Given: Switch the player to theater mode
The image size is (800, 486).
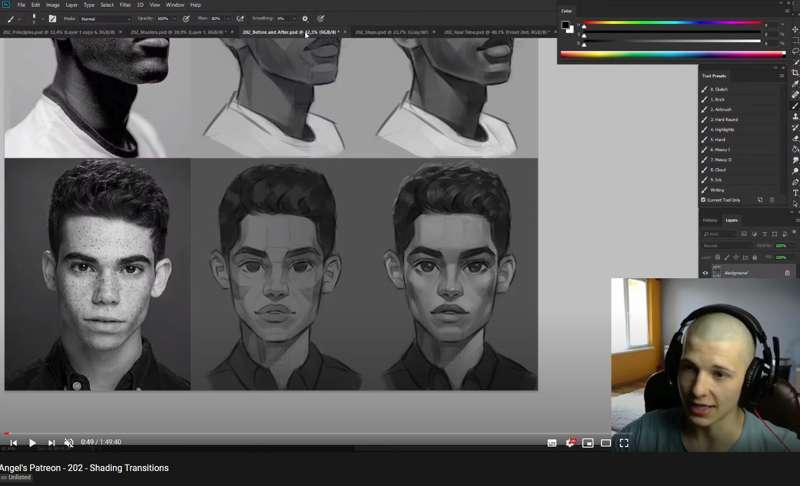Looking at the screenshot, I should 606,443.
